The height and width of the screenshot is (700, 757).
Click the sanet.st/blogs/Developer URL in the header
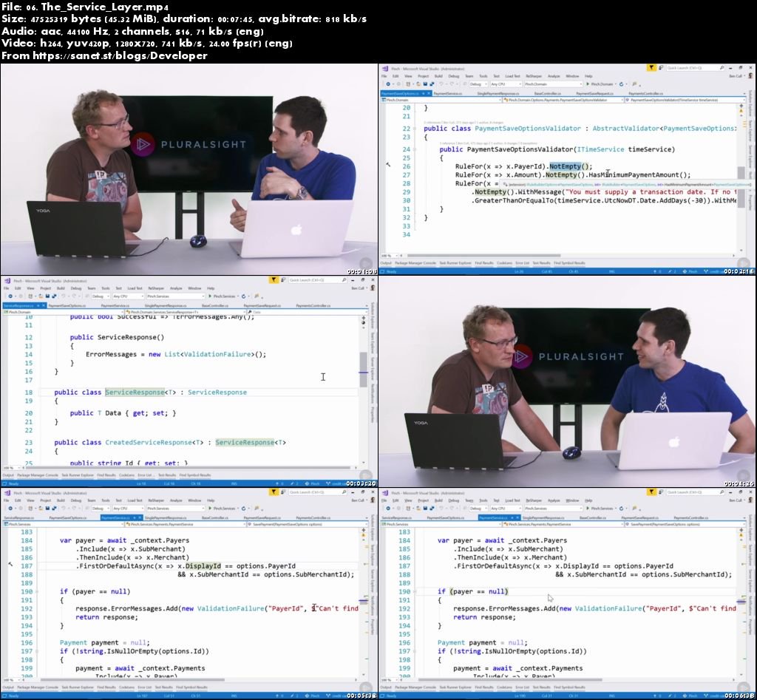point(120,55)
